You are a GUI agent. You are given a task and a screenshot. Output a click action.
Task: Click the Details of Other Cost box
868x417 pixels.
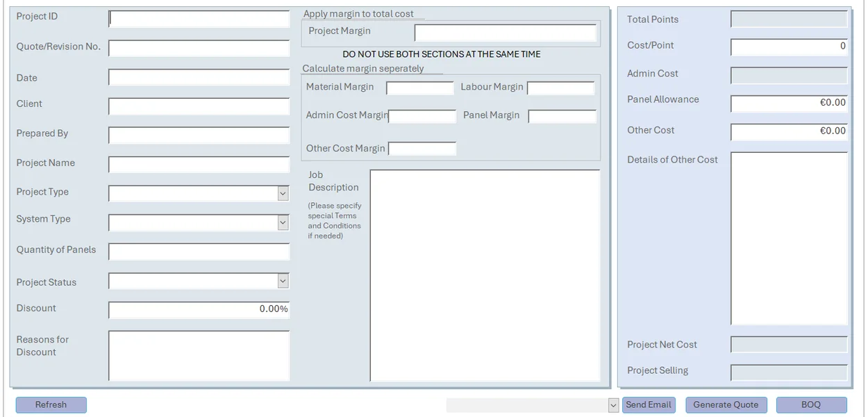tap(790, 238)
